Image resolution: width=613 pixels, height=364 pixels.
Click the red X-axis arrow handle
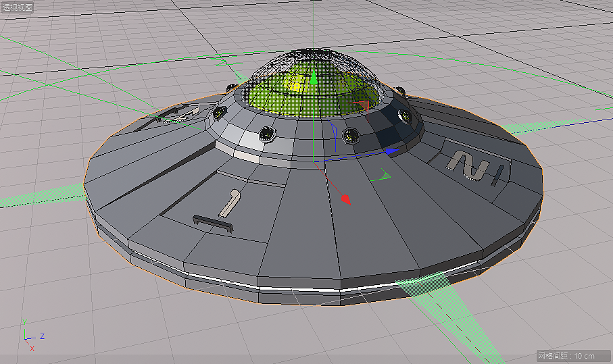[x=346, y=199]
